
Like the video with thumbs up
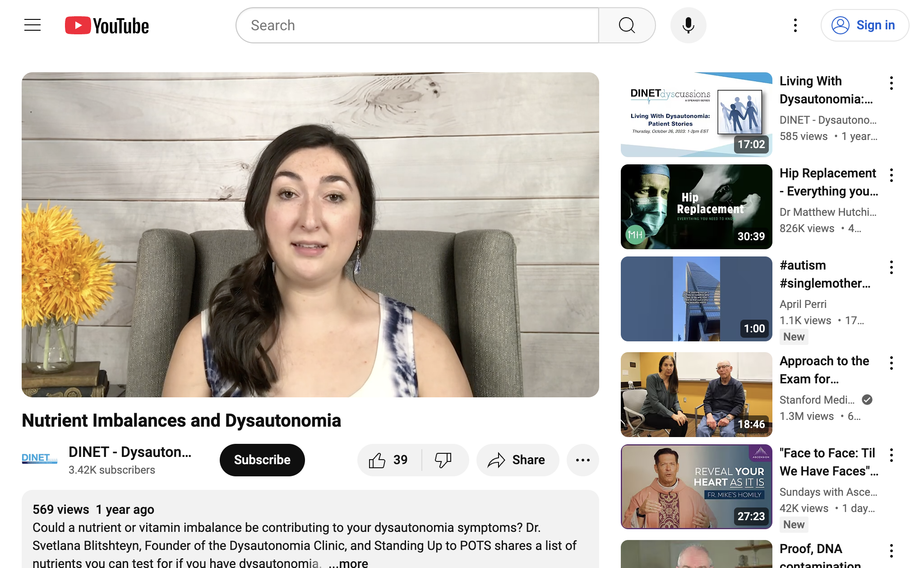(x=389, y=460)
